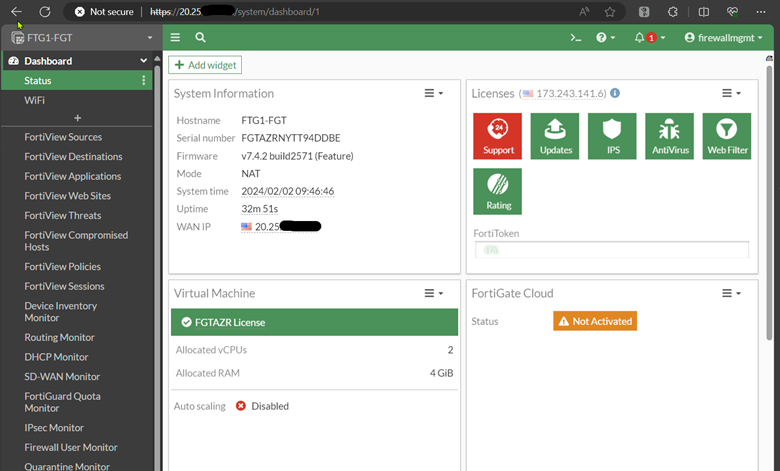Screen dimensions: 780x471
Task: Open FortiView Sources in sidebar
Action: (63, 137)
